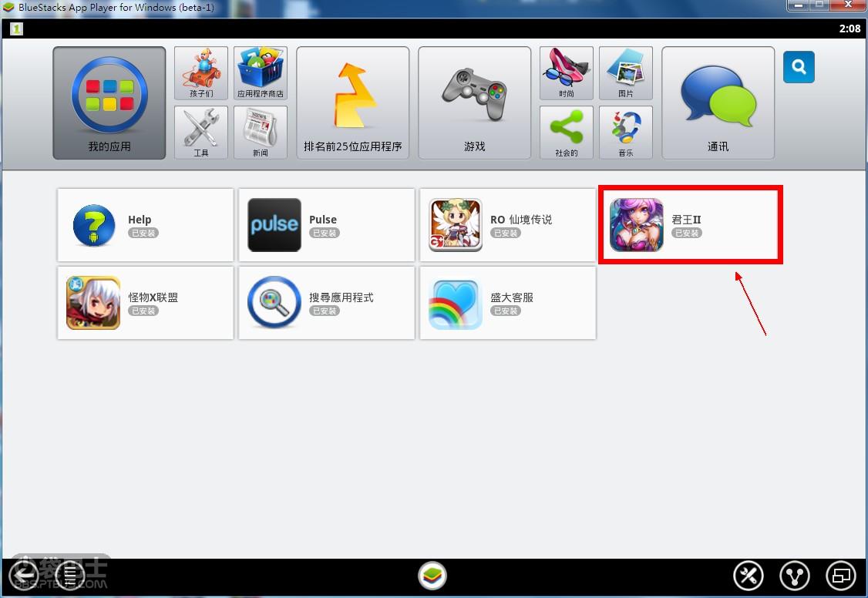This screenshot has height=598, width=868.
Task: Open the menu button in bottom bar
Action: [69, 576]
